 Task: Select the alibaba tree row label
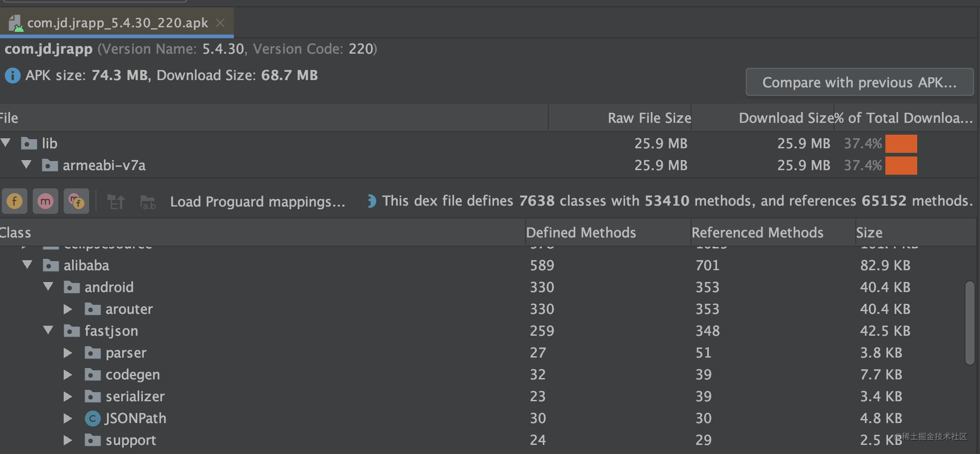(86, 265)
